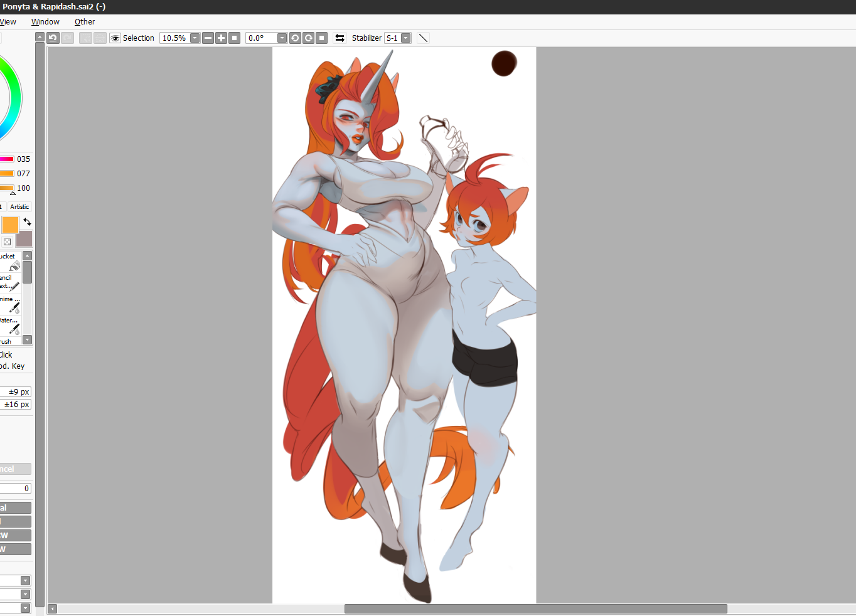Swap the foreground and background colors
Image resolution: width=856 pixels, height=616 pixels.
click(x=27, y=221)
